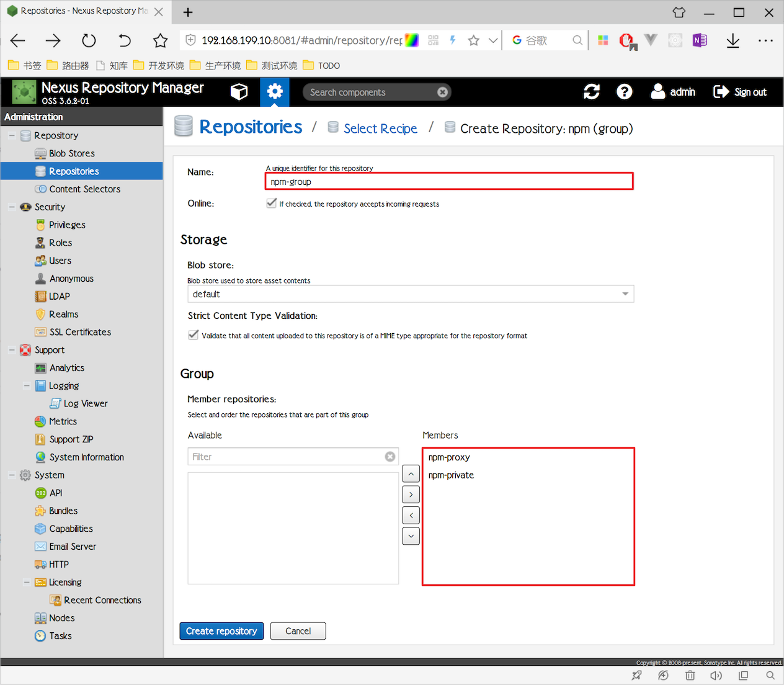Open Email Server settings

pyautogui.click(x=73, y=547)
